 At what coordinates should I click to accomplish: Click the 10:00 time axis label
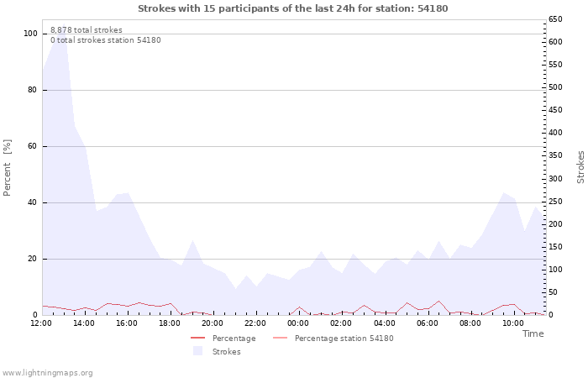click(512, 323)
